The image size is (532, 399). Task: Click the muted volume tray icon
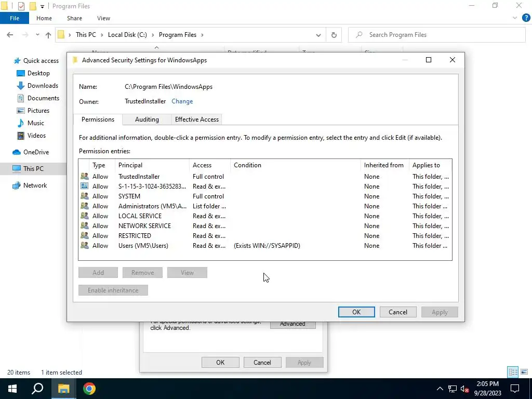click(x=465, y=389)
